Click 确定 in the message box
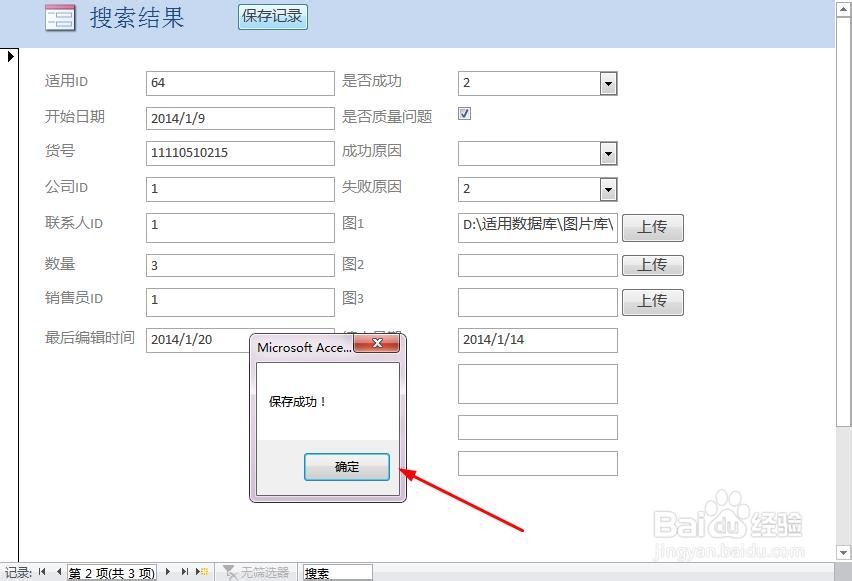 pyautogui.click(x=347, y=467)
